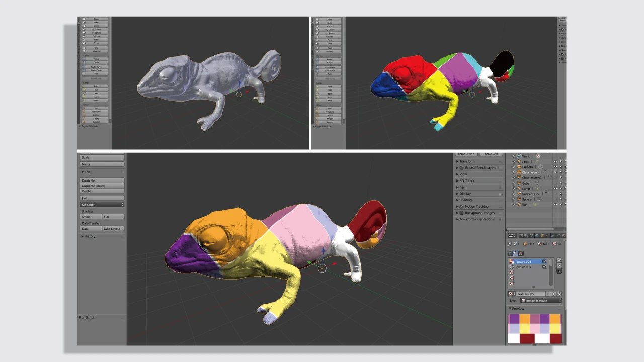Open the texture Type dropdown
Image resolution: width=644 pixels, height=362 pixels.
(541, 301)
